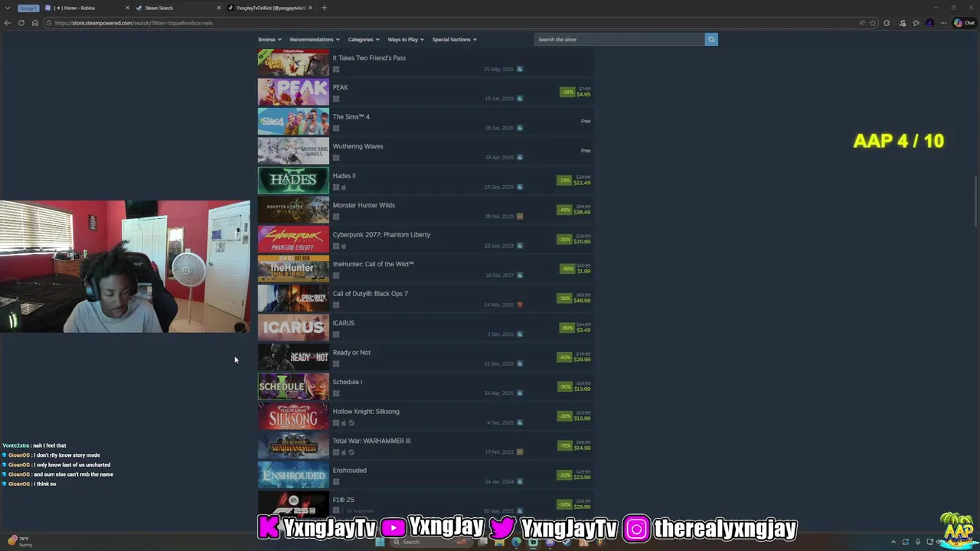Click the Search the store input field
The height and width of the screenshot is (551, 980).
pyautogui.click(x=619, y=39)
